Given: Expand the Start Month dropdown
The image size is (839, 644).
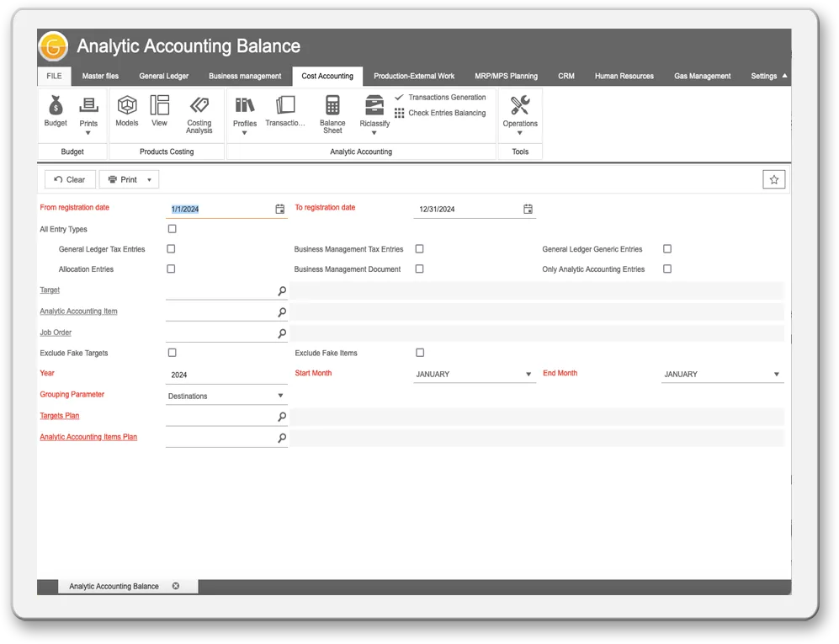Looking at the screenshot, I should click(528, 375).
